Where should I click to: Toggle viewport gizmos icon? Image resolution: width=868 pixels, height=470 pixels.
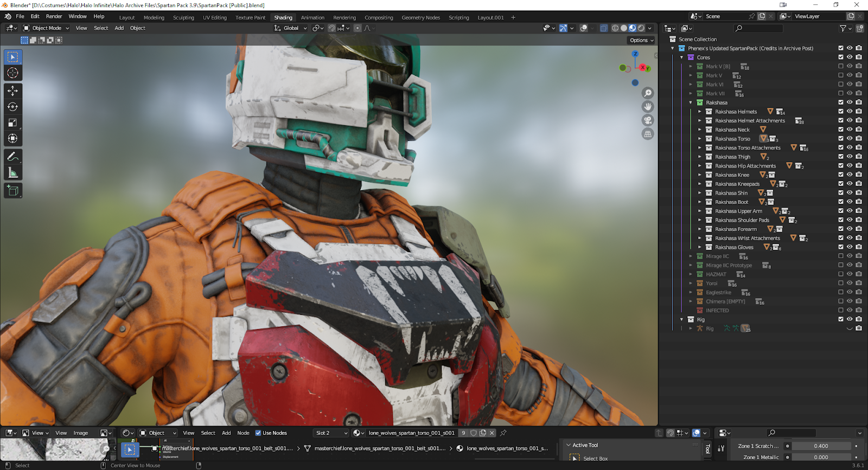point(563,28)
